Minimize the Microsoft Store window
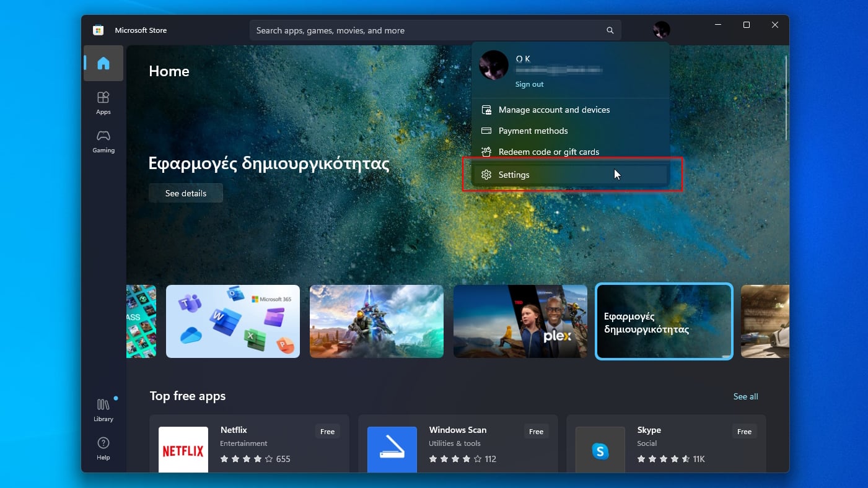868x488 pixels. click(718, 25)
